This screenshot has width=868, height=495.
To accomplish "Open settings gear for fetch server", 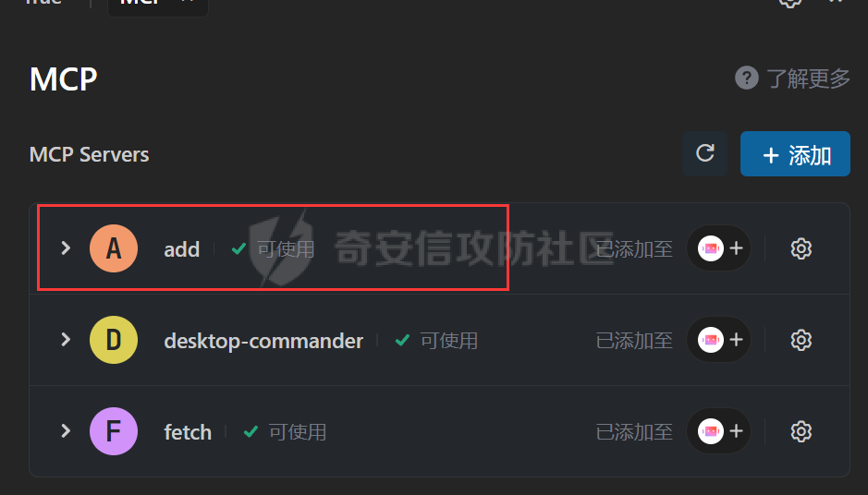I will 801,431.
